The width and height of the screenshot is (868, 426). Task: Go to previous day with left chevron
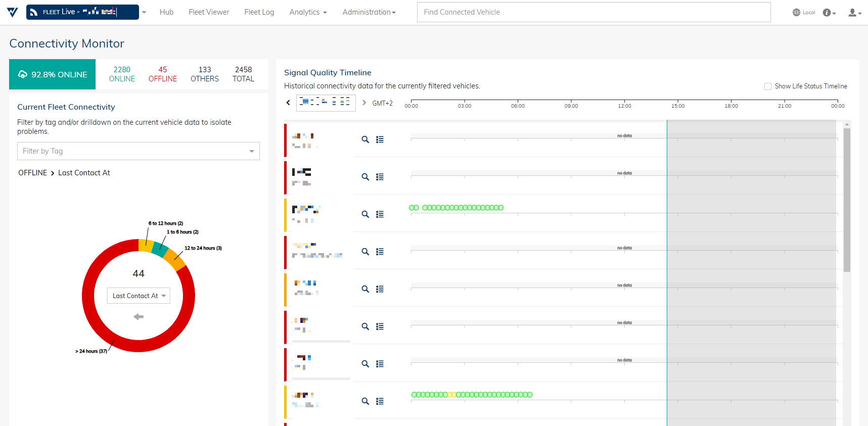(x=288, y=103)
